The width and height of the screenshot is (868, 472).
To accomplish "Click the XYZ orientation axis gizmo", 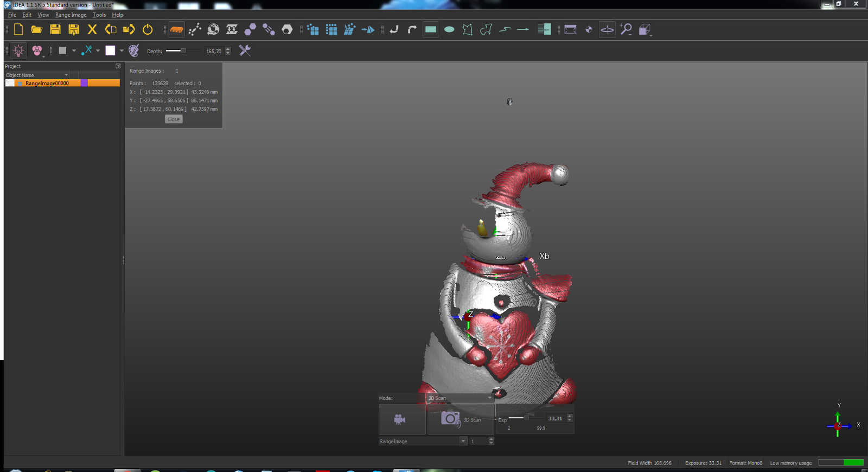I will (839, 425).
